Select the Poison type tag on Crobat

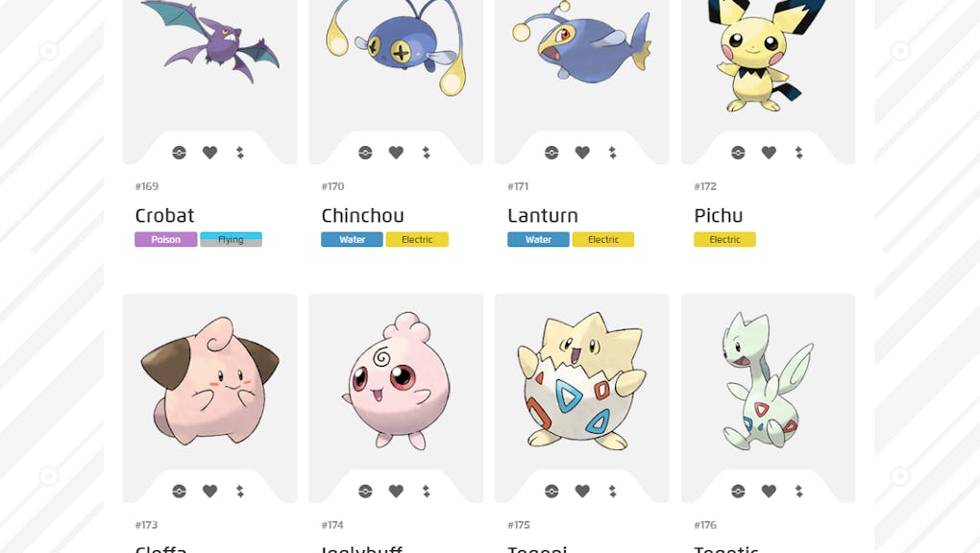click(x=165, y=239)
